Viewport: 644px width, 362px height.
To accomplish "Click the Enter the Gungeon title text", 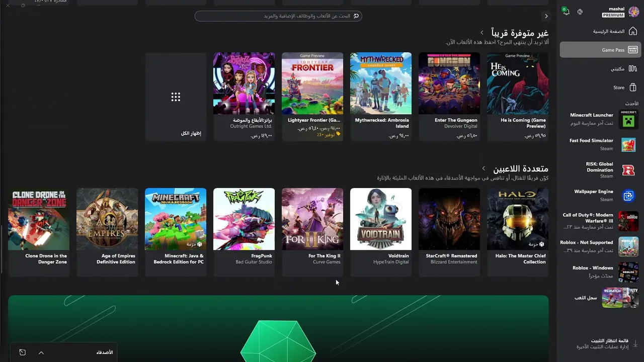I will point(456,120).
